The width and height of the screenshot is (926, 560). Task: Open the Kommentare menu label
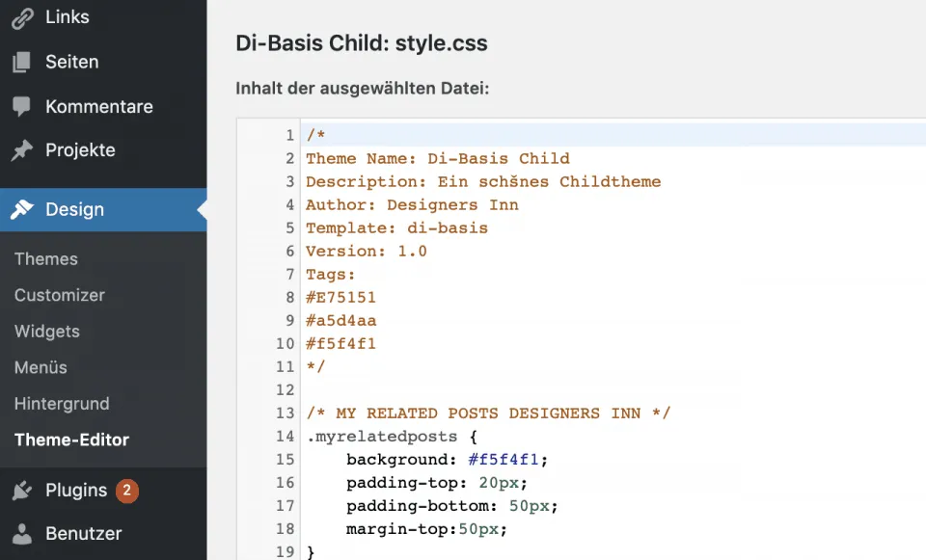click(99, 107)
